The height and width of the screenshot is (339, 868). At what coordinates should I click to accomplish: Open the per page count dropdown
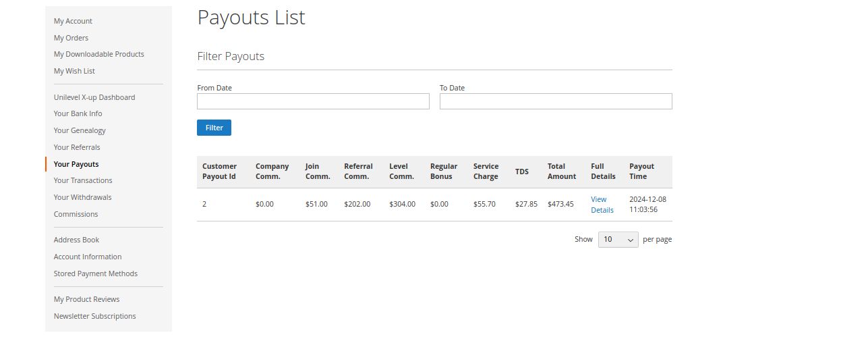(618, 240)
